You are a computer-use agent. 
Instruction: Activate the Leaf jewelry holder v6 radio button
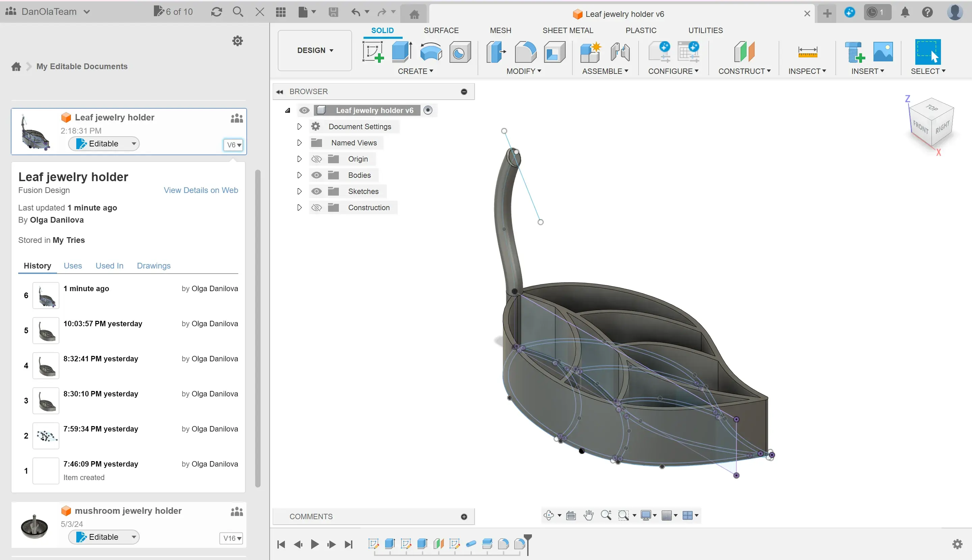(428, 110)
